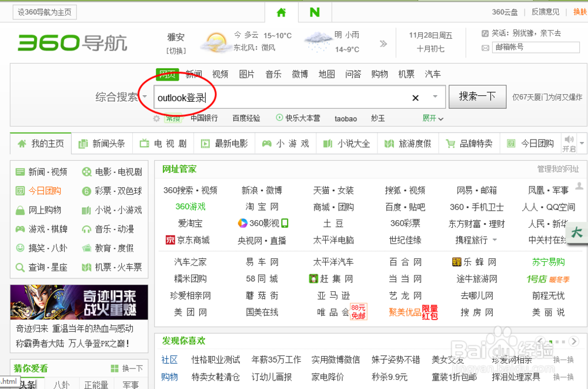Open the 奇迹归来 game banner thumbnail
The image size is (588, 389).
(x=79, y=302)
